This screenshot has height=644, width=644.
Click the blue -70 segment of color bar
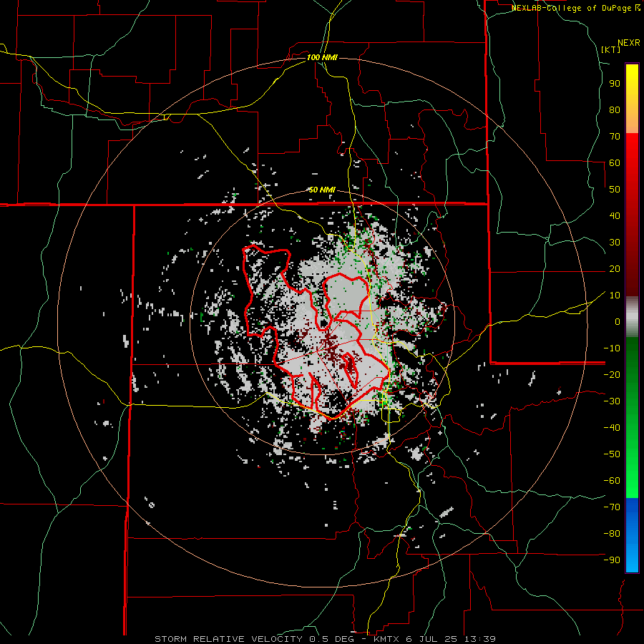[x=632, y=507]
